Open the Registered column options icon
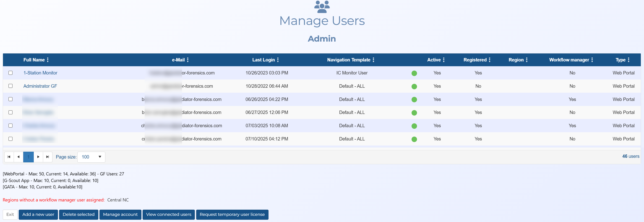This screenshot has height=222, width=644. click(x=489, y=60)
